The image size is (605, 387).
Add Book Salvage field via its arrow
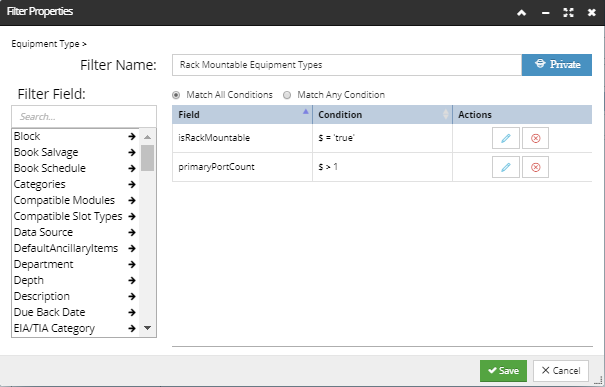[x=132, y=152]
